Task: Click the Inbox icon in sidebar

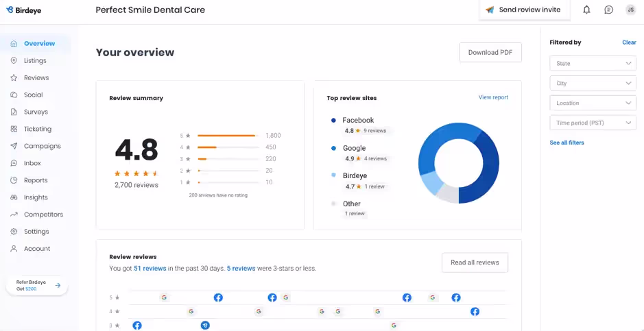Action: pyautogui.click(x=14, y=163)
